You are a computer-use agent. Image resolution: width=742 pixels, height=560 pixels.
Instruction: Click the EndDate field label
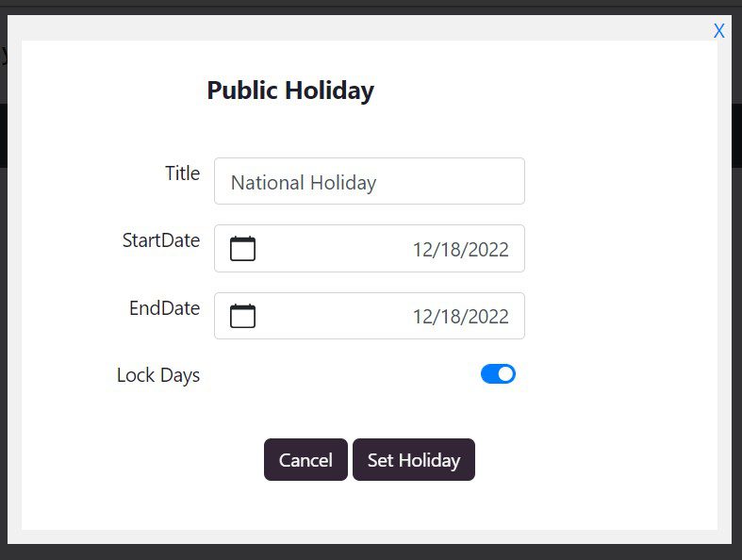164,308
